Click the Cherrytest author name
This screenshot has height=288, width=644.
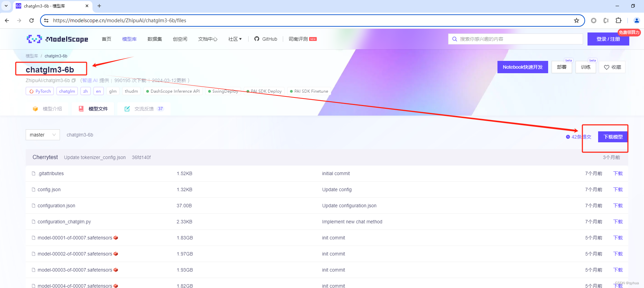[45, 157]
